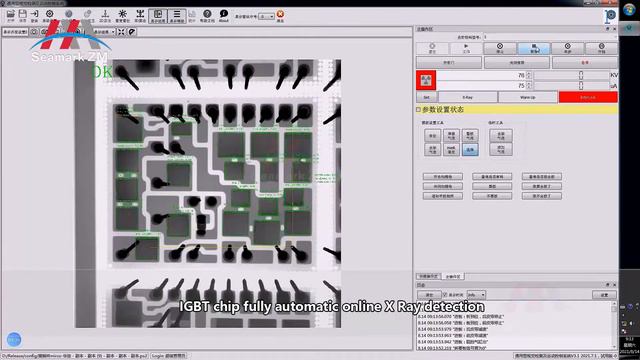This screenshot has height=360, width=640.
Task: Click the uA current slider handle
Action: tap(581, 85)
